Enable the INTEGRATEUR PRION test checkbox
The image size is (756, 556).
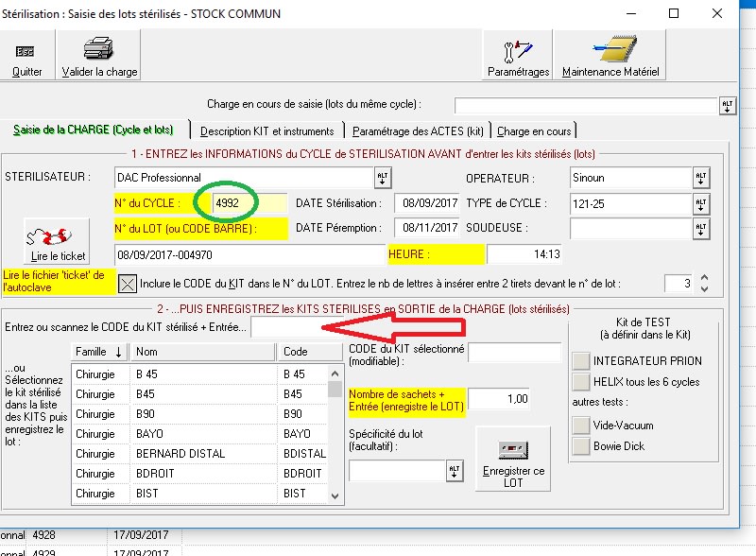tap(581, 361)
